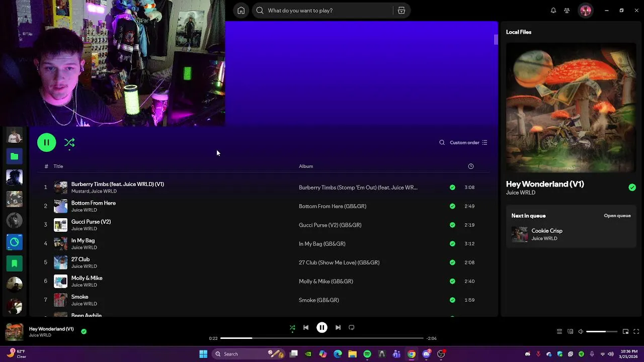This screenshot has width=644, height=362.
Task: Enter fullscreen player view
Action: [x=636, y=332]
